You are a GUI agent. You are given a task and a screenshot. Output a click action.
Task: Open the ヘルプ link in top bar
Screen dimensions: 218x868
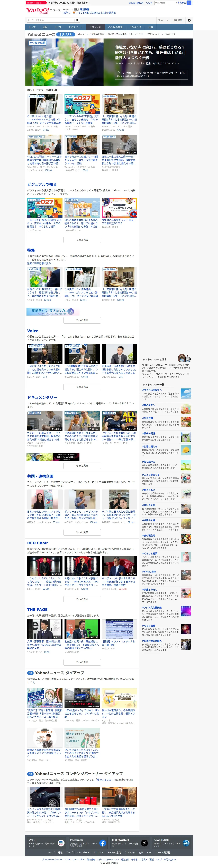(x=149, y=3)
